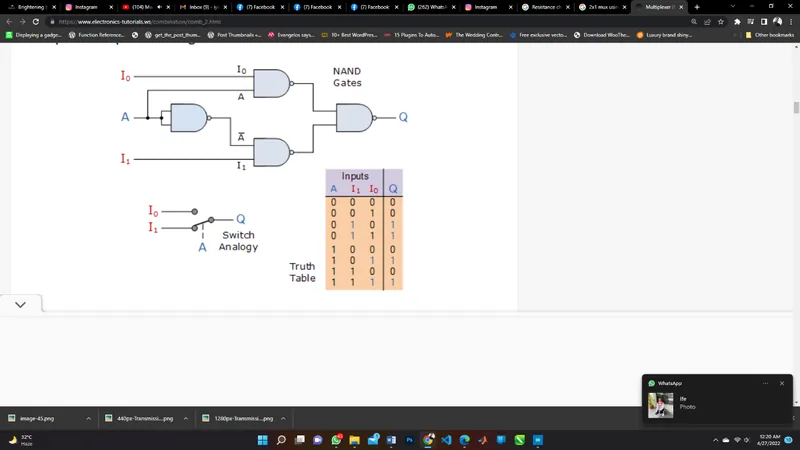The width and height of the screenshot is (800, 450).
Task: Open the '10+ Best WordPres...' bookmark
Action: pyautogui.click(x=349, y=35)
